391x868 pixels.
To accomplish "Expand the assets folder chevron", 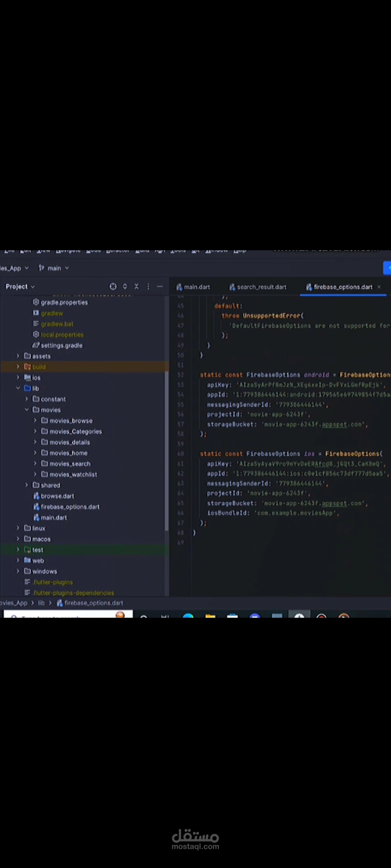I will (18, 356).
